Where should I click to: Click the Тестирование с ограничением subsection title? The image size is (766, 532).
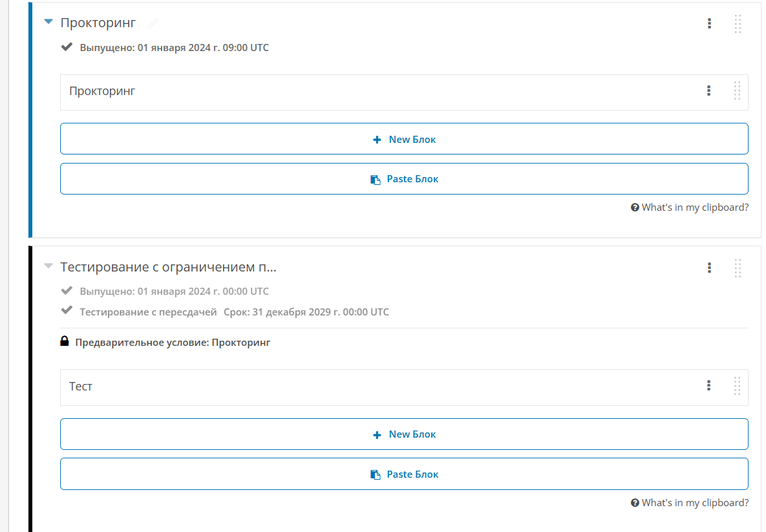pyautogui.click(x=168, y=267)
